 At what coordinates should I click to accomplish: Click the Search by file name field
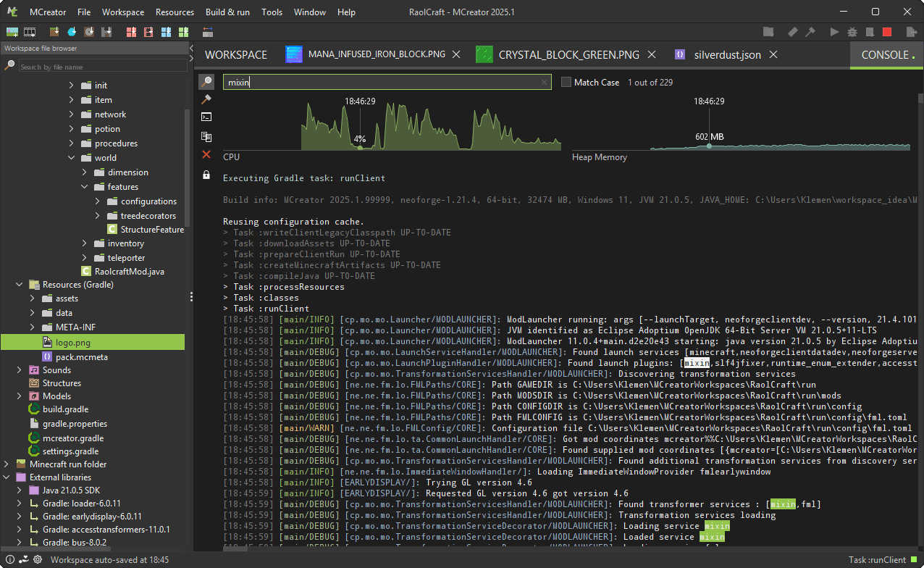click(x=102, y=67)
